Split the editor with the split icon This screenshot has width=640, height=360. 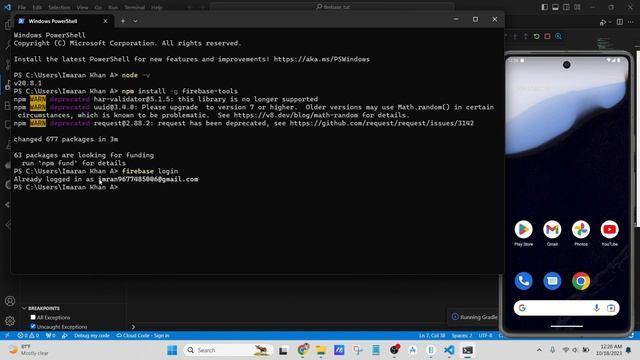(x=620, y=22)
